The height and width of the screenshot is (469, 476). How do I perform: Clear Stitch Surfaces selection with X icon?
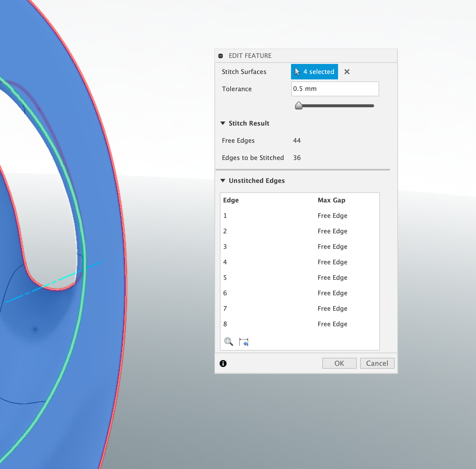click(x=348, y=72)
